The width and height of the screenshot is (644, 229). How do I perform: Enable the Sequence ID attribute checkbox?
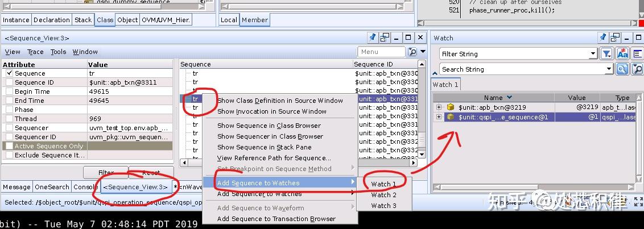click(10, 82)
